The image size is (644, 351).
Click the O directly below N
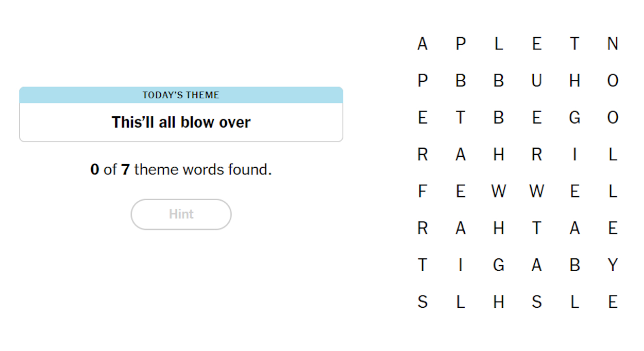pos(613,81)
